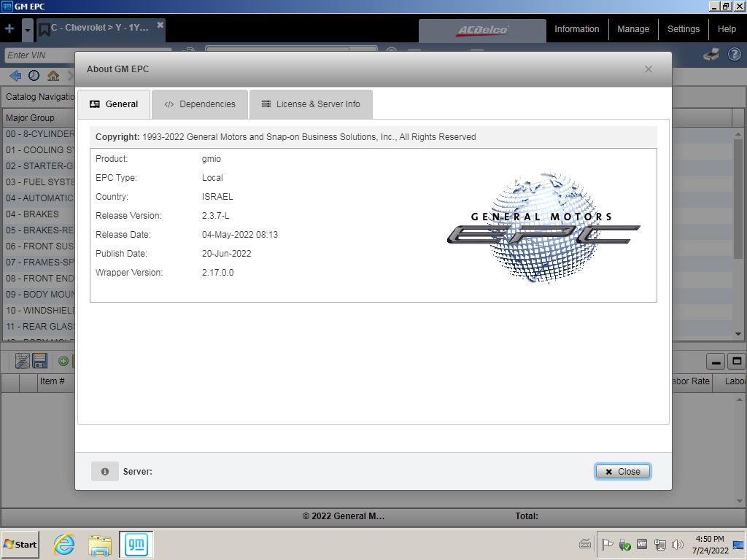This screenshot has width=747, height=560.
Task: Click inside the Enter VIN field
Action: [44, 55]
